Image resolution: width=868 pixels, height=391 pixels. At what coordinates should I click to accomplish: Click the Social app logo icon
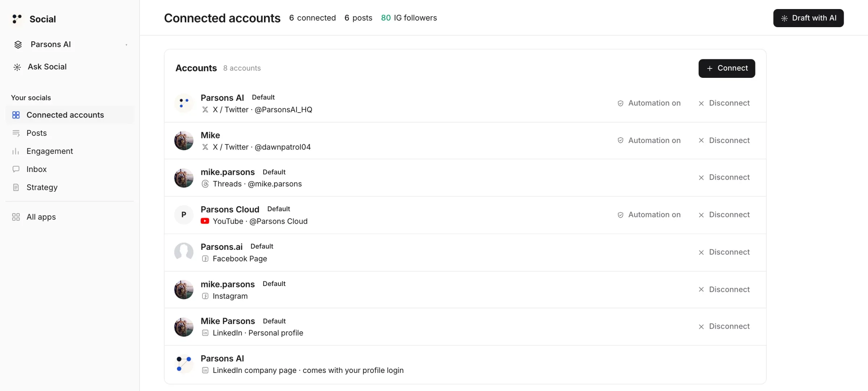(17, 19)
